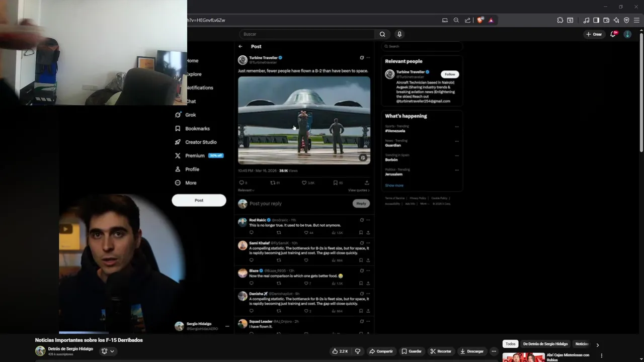The image size is (644, 362).
Task: Expand the subscription notification dropdown chevron
Action: [112, 351]
